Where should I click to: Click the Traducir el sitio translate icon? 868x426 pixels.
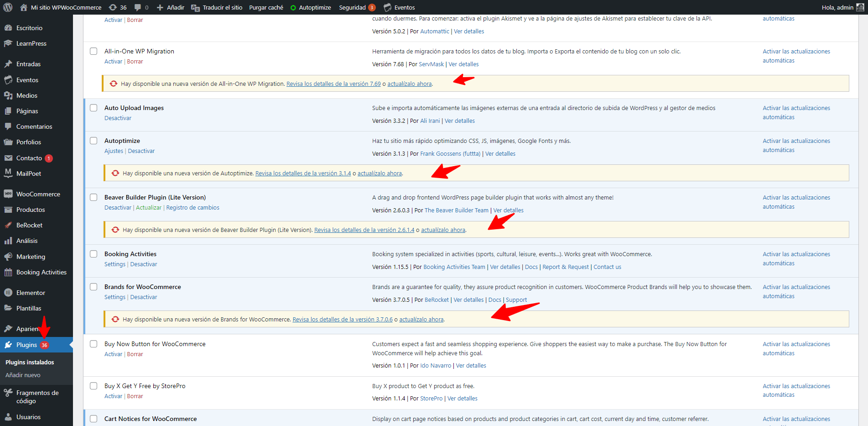click(x=195, y=7)
